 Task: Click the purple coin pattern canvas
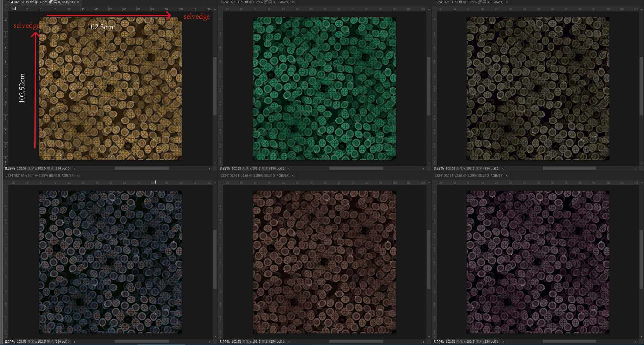pyautogui.click(x=538, y=262)
